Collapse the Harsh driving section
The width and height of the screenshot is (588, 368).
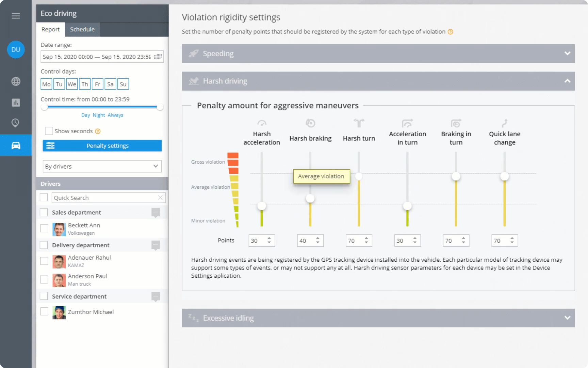(567, 81)
